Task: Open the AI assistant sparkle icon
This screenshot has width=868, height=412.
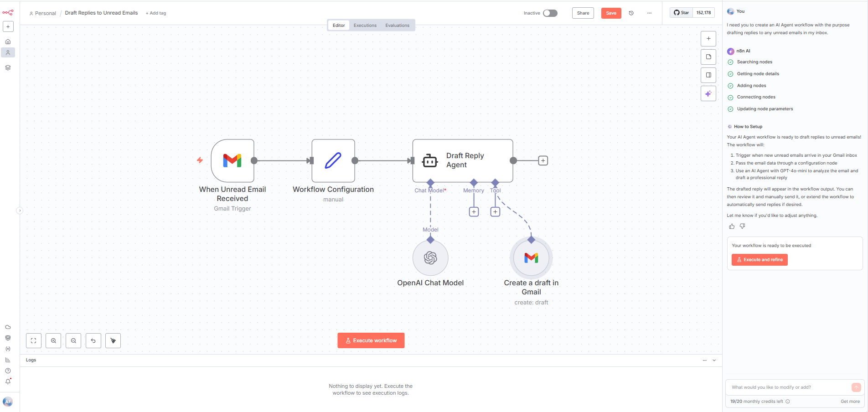Action: (708, 93)
